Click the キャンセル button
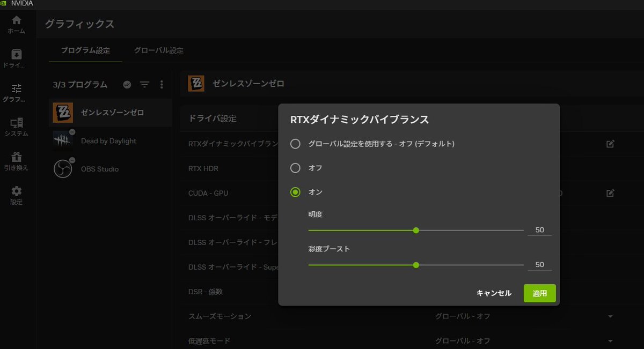Image resolution: width=644 pixels, height=349 pixels. click(494, 293)
